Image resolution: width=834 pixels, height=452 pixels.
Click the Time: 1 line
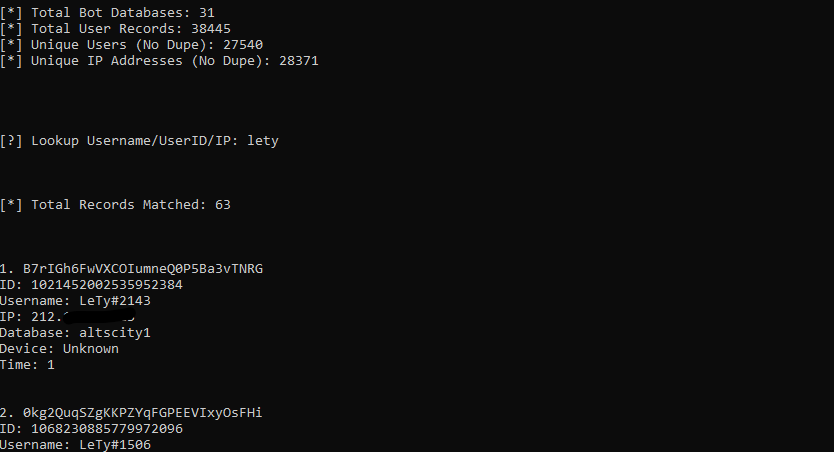coord(27,365)
